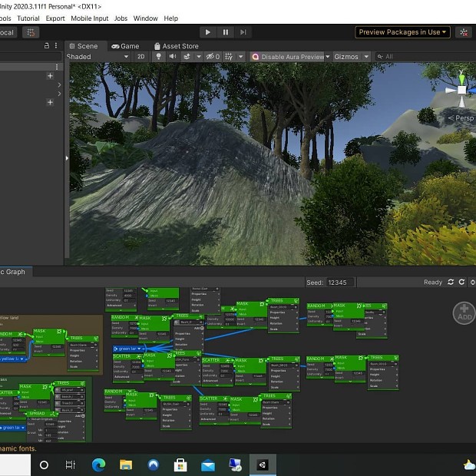Click the Local pivot rotation button
The image size is (476, 476).
point(7,32)
